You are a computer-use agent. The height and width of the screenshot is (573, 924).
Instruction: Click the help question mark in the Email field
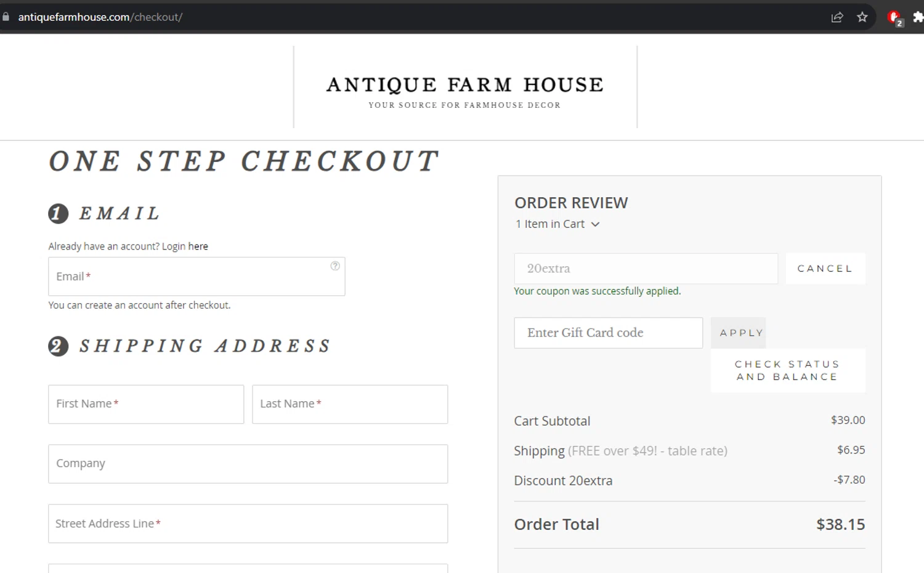pyautogui.click(x=335, y=266)
